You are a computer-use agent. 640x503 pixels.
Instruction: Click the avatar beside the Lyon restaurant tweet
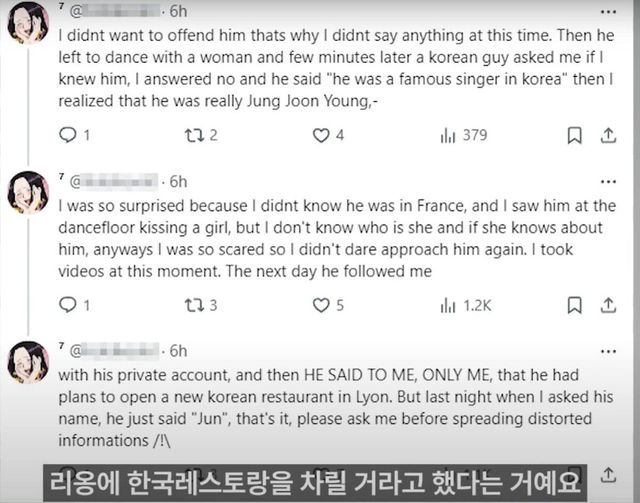pyautogui.click(x=27, y=361)
